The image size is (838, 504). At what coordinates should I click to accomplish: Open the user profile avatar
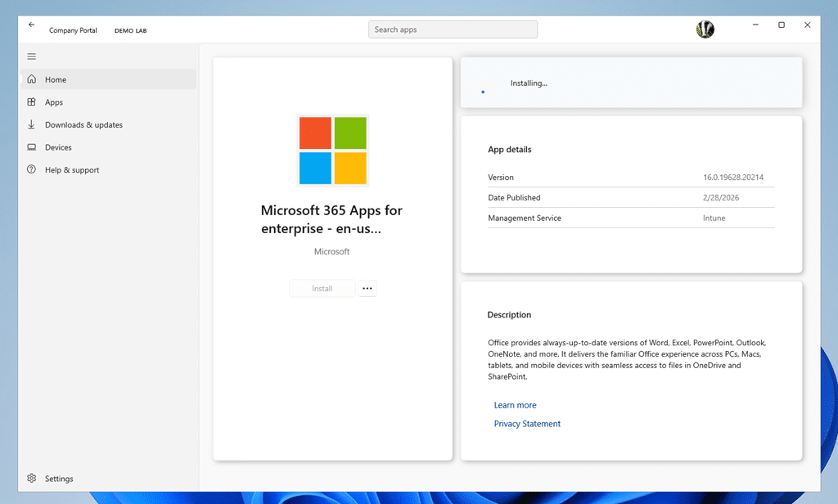coord(705,29)
